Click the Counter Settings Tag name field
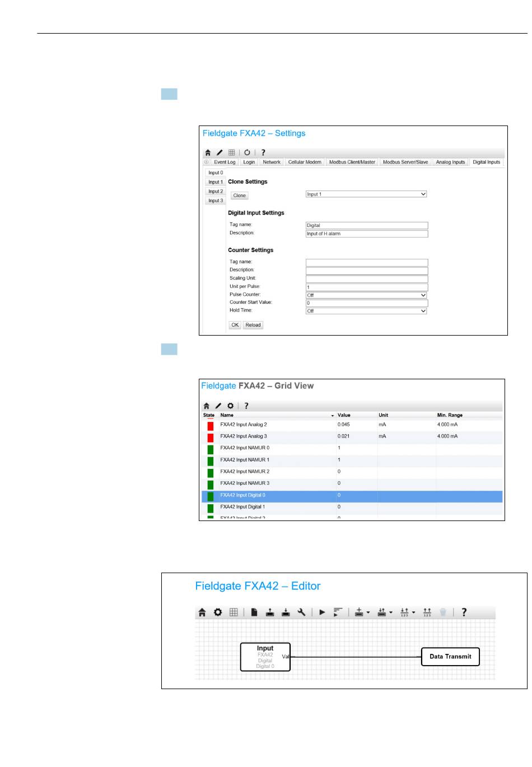The image size is (532, 767). (x=367, y=262)
